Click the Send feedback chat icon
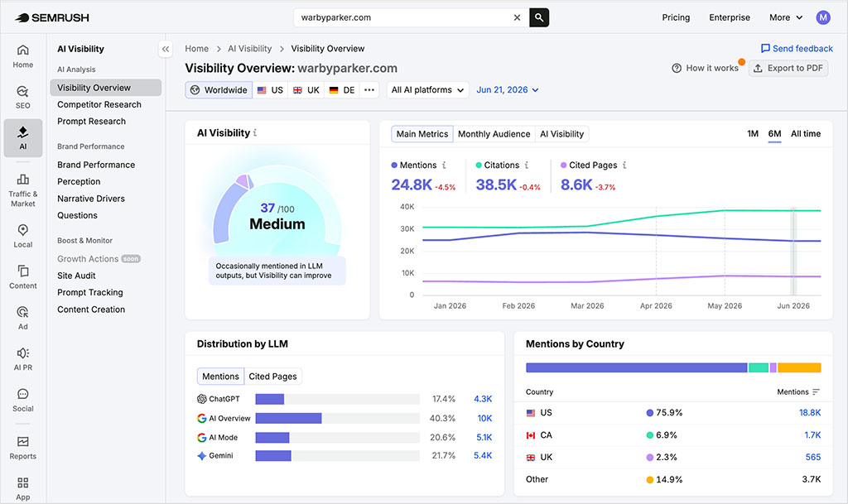The height and width of the screenshot is (504, 848). click(x=765, y=49)
